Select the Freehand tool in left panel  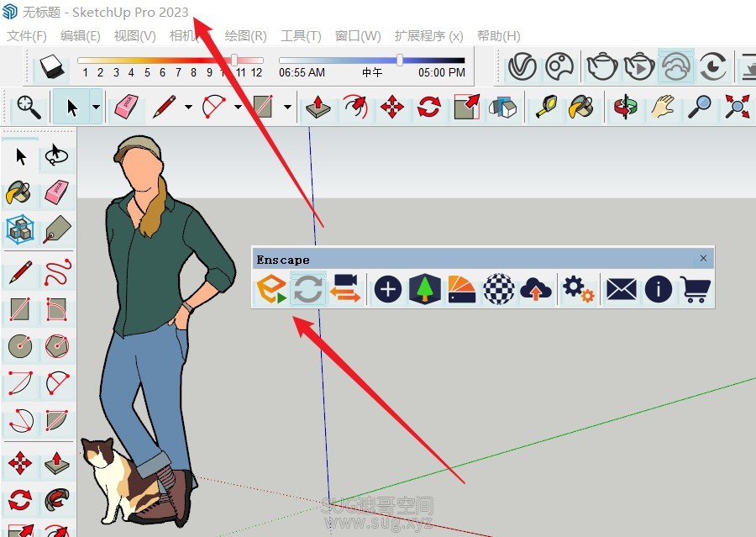[57, 272]
